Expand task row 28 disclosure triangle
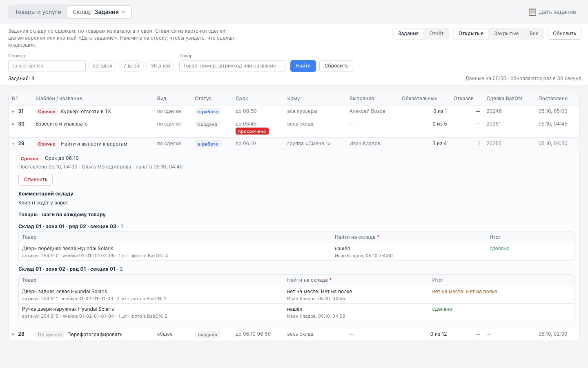Image resolution: width=588 pixels, height=368 pixels. tap(13, 334)
